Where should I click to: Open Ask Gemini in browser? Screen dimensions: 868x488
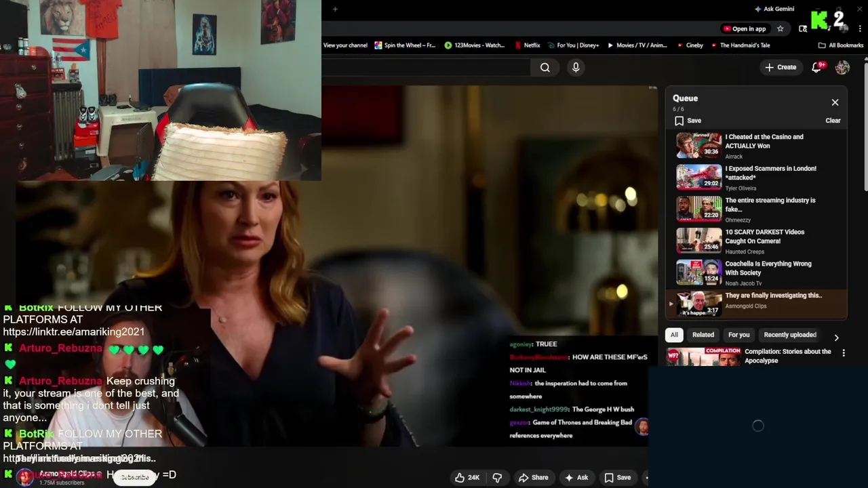774,9
